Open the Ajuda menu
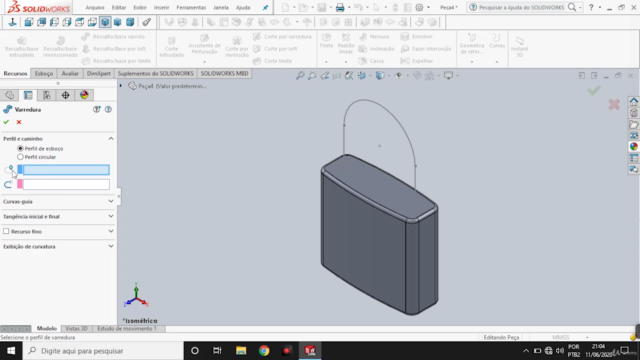The width and height of the screenshot is (640, 360). tap(243, 7)
